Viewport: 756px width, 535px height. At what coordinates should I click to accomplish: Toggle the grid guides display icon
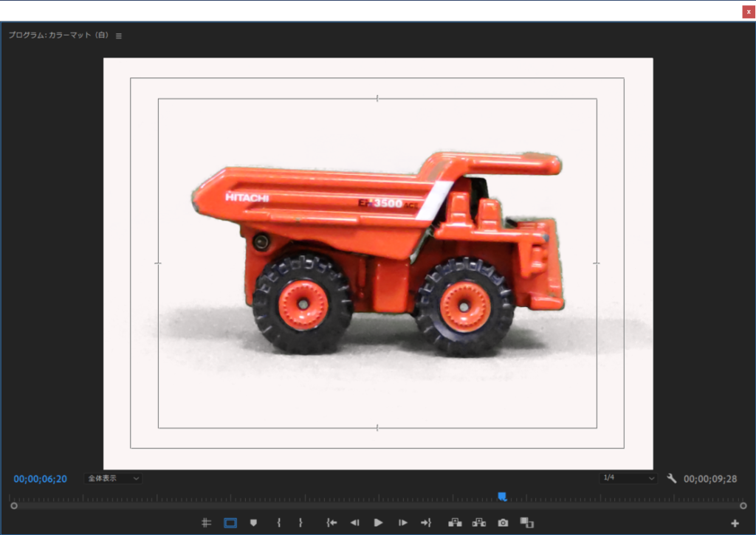207,522
